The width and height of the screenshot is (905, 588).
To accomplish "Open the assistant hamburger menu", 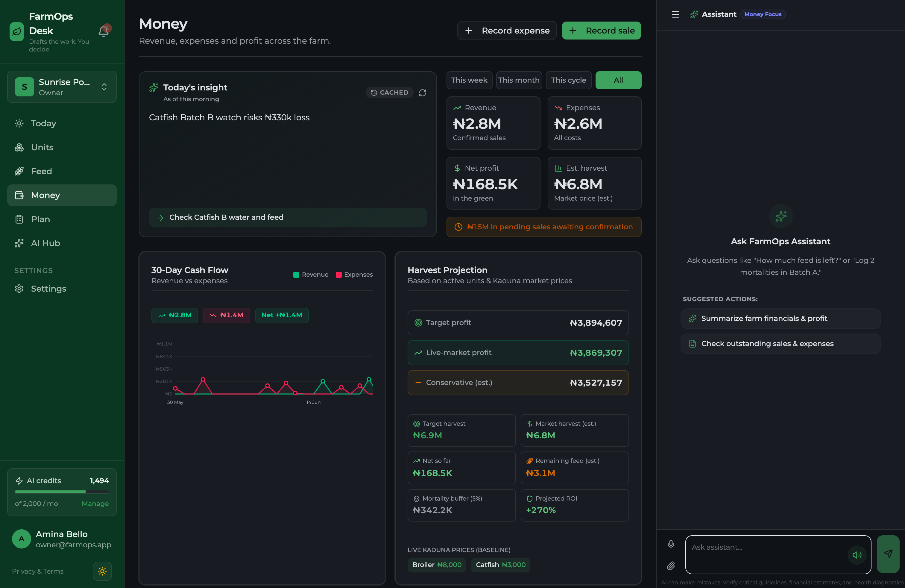I will click(x=675, y=14).
